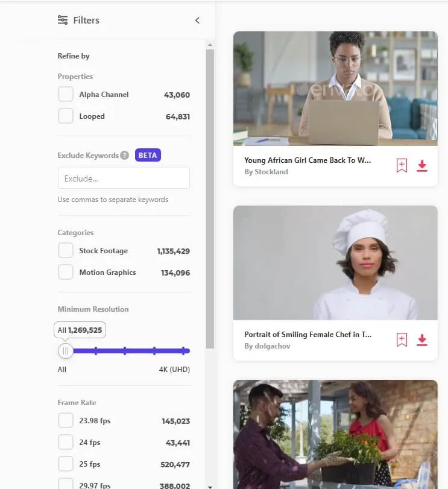Screen dimensions: 448x489
Task: Select the 29.97 fps frame rate checkbox
Action: (x=66, y=484)
